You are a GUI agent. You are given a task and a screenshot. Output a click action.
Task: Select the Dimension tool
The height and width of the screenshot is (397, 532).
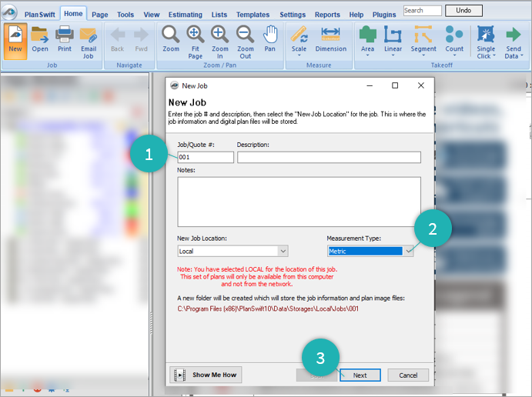tap(331, 39)
